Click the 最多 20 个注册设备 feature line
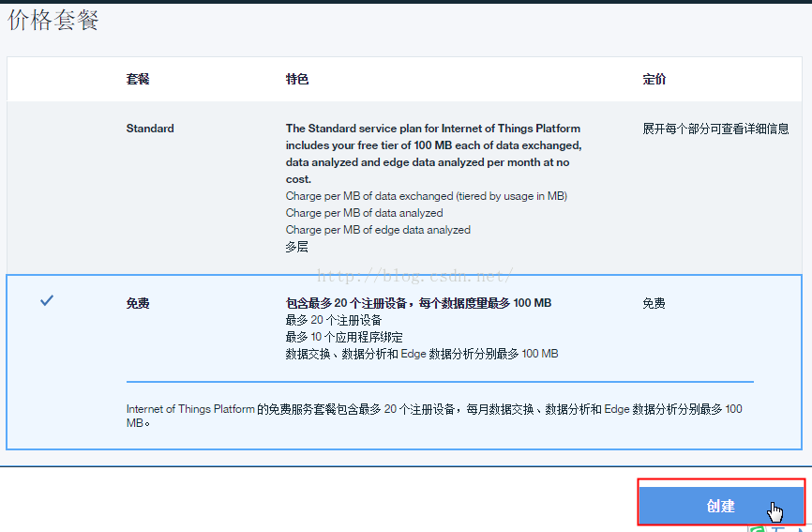812x532 pixels. (x=334, y=320)
